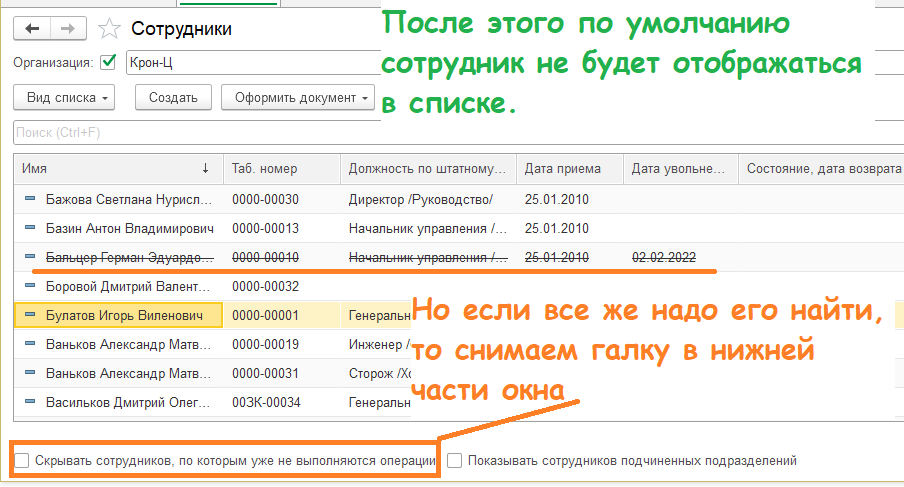Click tab number 0000-00010
Screen dimensions: 904x487
(x=265, y=257)
